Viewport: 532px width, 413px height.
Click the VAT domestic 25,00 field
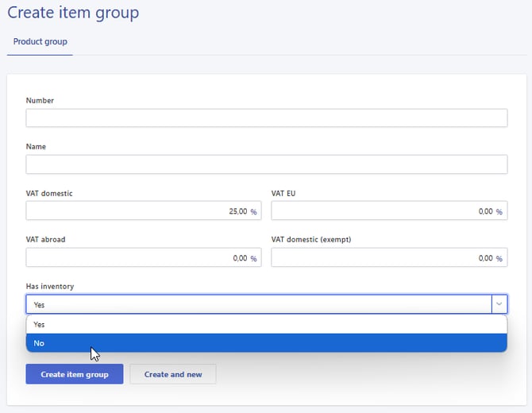[x=135, y=211]
